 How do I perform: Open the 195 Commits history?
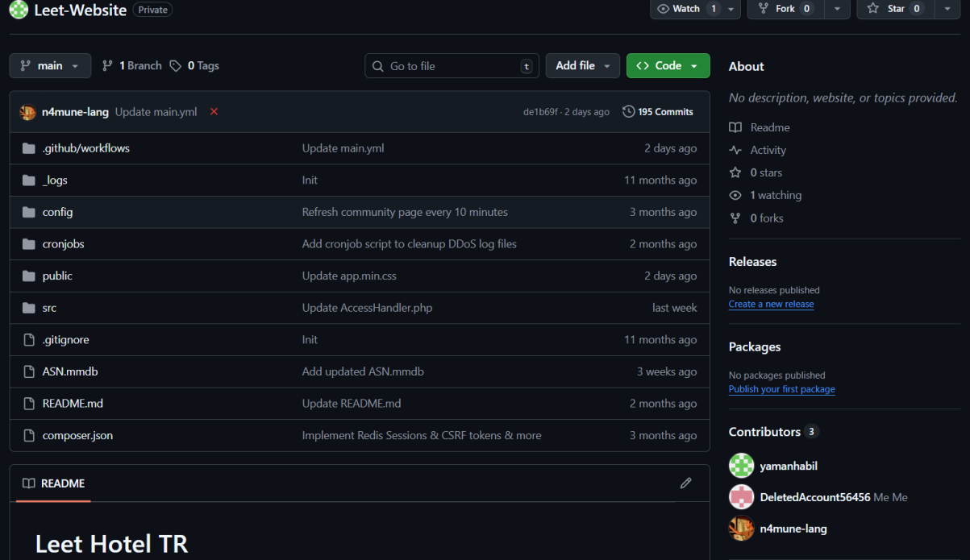point(658,112)
